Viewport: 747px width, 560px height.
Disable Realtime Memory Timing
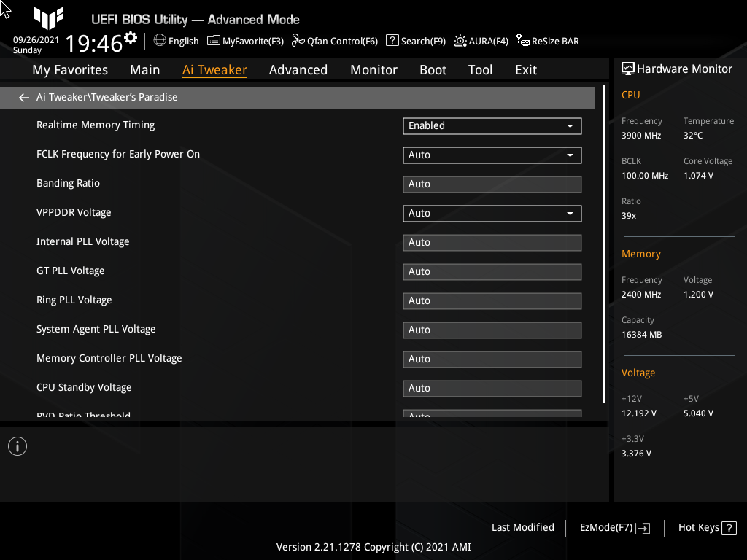coord(492,125)
